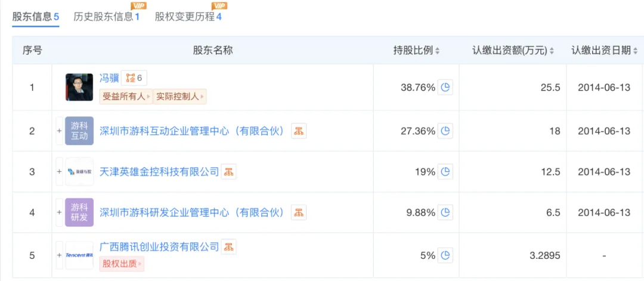This screenshot has width=644, height=281.
Task: Expand row for 深圳市游科互动企业管理中心
Action: pyautogui.click(x=59, y=131)
